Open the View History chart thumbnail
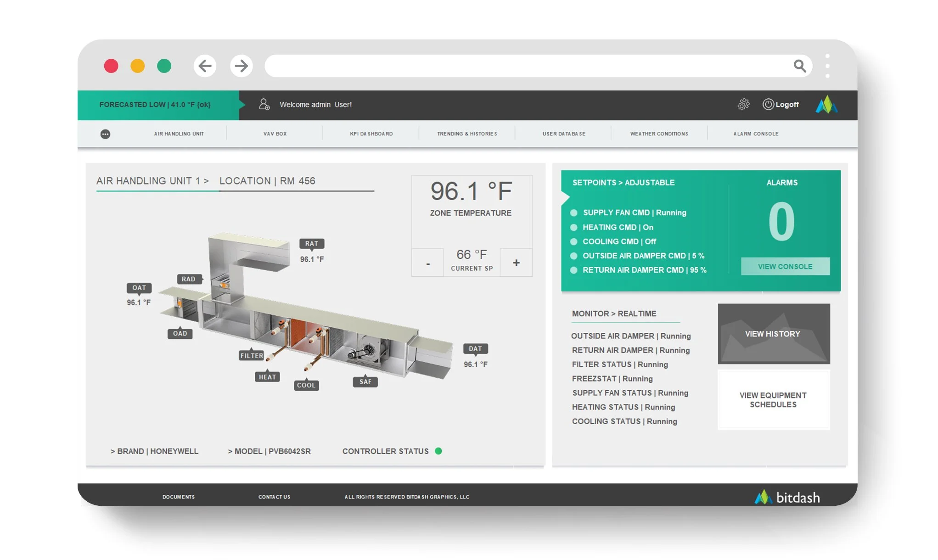Screen dimensions: 938x560 [x=773, y=334]
